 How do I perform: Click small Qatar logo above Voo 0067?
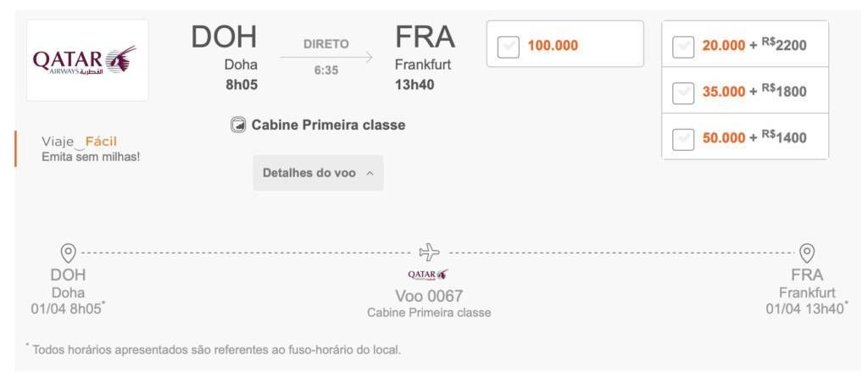(428, 275)
